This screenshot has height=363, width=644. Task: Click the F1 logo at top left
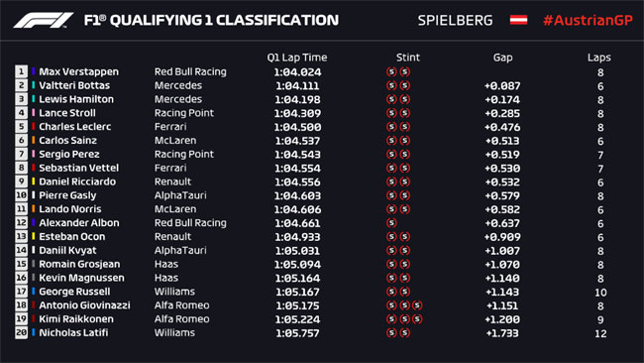point(44,20)
